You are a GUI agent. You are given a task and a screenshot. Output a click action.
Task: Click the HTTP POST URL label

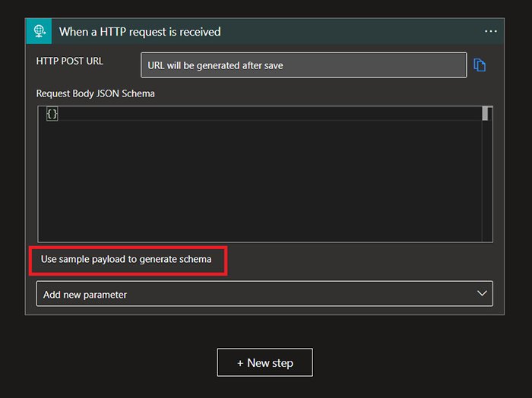point(70,61)
